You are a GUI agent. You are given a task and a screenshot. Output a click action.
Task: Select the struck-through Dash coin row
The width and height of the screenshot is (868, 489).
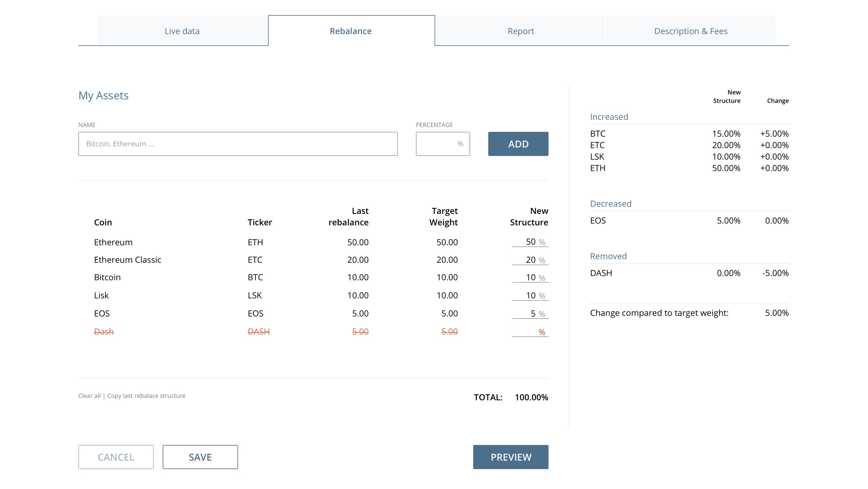click(104, 332)
